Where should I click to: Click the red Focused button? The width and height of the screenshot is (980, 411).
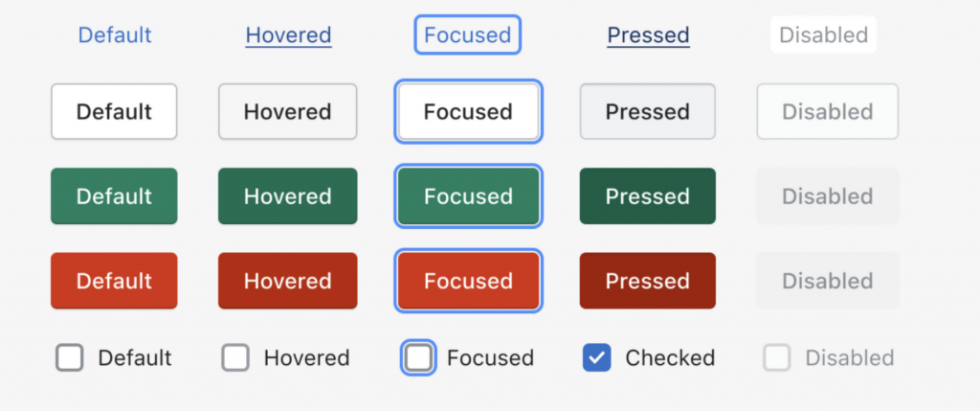468,281
